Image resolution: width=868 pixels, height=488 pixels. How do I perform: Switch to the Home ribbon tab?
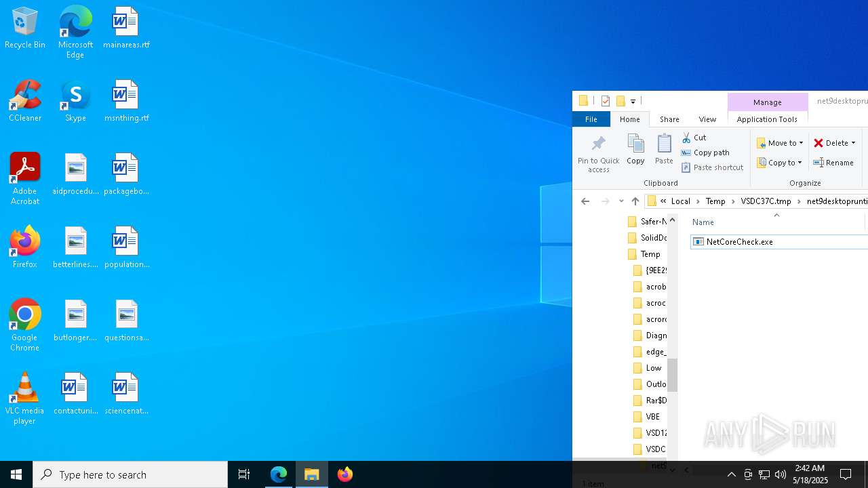[x=629, y=119]
